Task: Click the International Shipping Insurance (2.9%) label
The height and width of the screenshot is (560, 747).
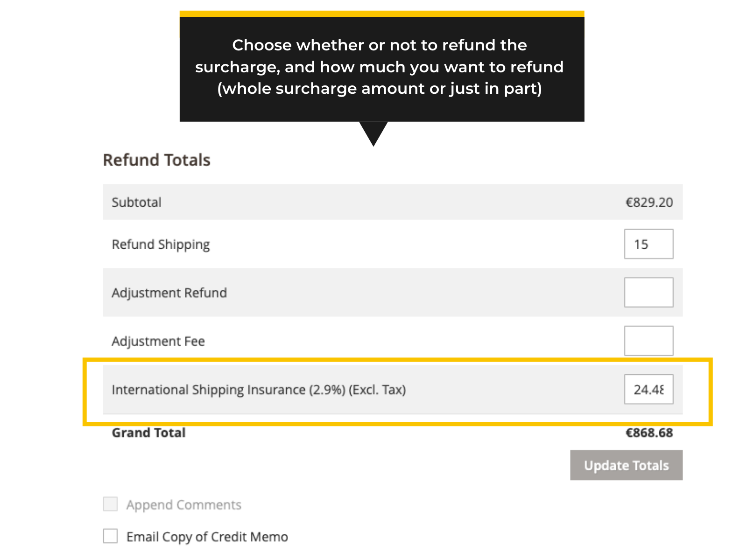Action: 259,390
